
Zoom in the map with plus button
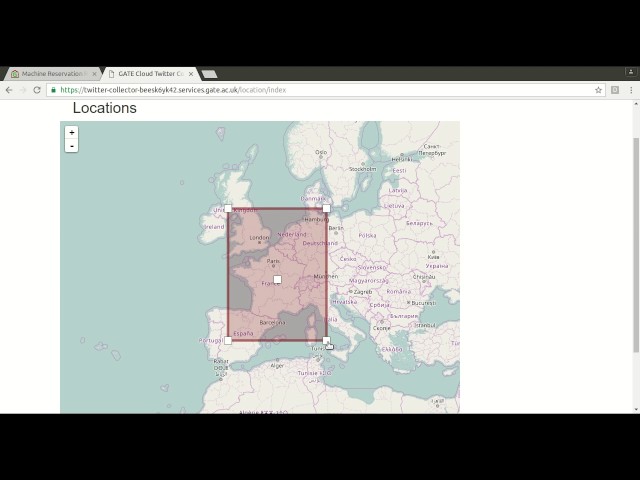coord(72,132)
